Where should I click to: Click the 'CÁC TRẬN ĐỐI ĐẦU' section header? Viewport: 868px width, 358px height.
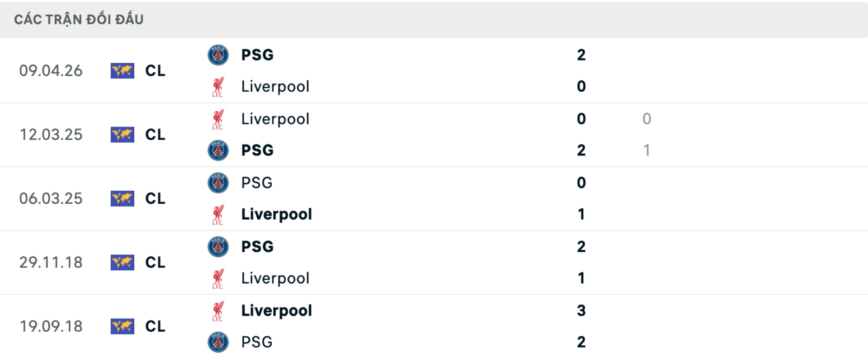pyautogui.click(x=79, y=19)
